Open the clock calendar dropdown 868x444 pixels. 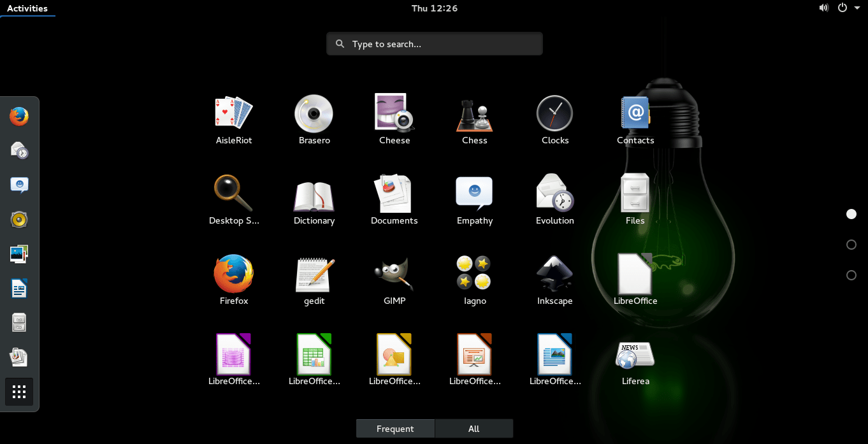click(x=434, y=8)
